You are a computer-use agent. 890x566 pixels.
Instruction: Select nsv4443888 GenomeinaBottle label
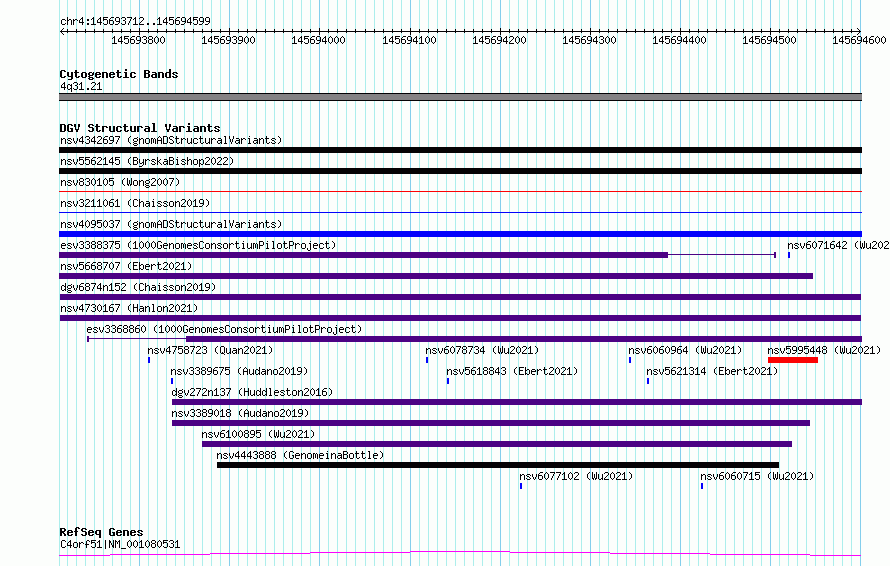[300, 455]
